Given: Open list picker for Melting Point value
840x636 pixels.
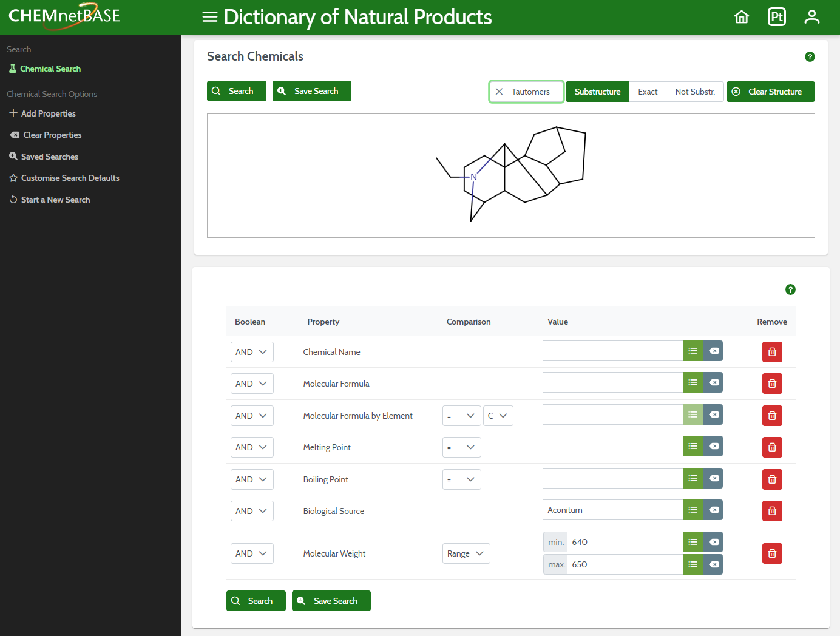Looking at the screenshot, I should click(693, 446).
